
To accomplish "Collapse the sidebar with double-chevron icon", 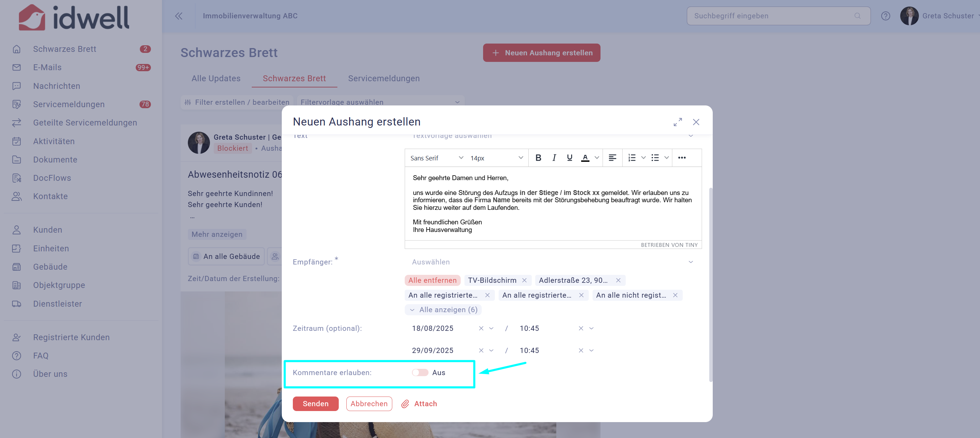I will [x=179, y=16].
